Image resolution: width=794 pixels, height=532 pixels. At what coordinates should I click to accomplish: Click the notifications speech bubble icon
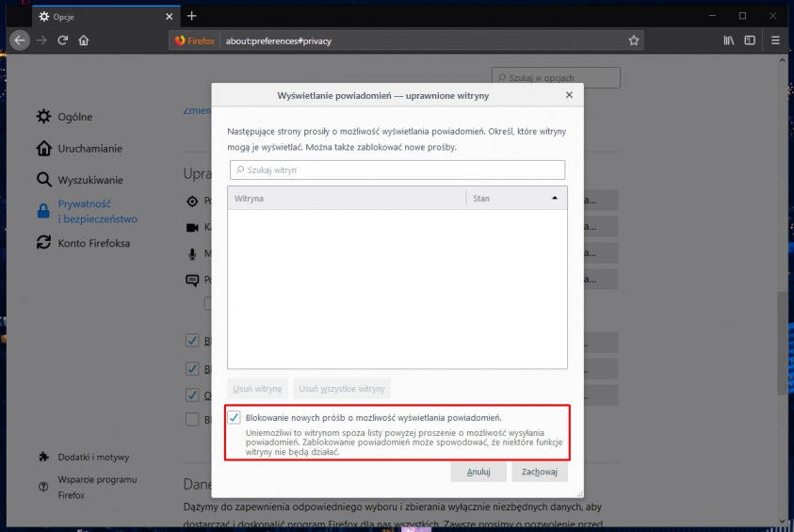(x=192, y=280)
